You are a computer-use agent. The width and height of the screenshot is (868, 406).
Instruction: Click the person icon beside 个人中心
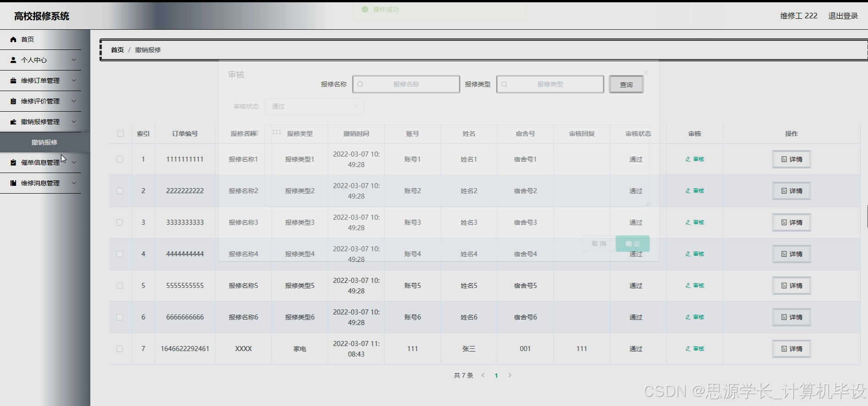13,60
